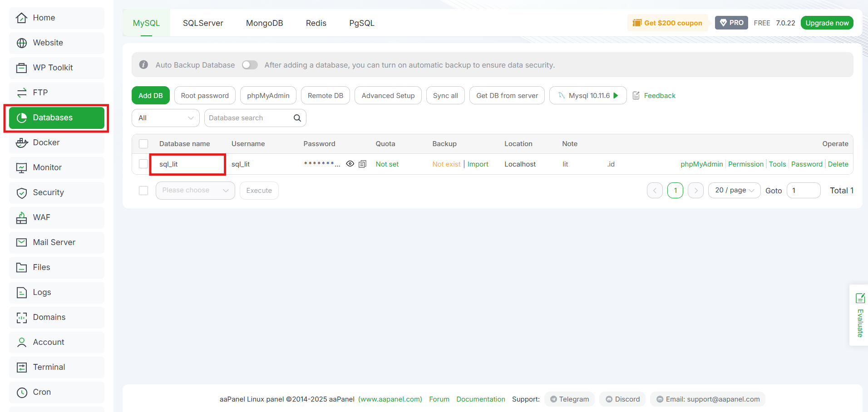
Task: Open the Terminal from the sidebar
Action: tap(49, 367)
